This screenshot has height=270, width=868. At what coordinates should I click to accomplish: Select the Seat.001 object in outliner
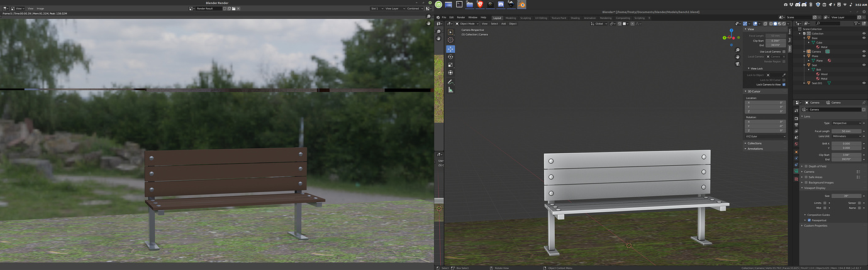818,83
